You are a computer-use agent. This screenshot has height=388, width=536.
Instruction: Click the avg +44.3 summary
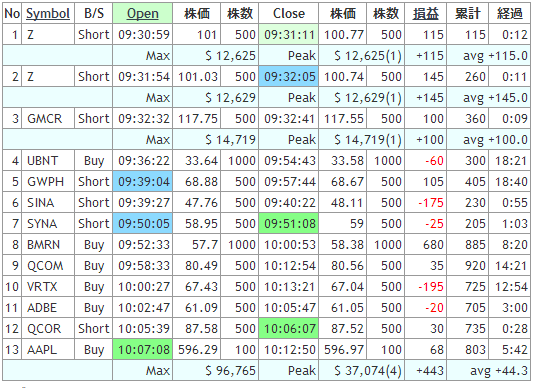pyautogui.click(x=489, y=371)
